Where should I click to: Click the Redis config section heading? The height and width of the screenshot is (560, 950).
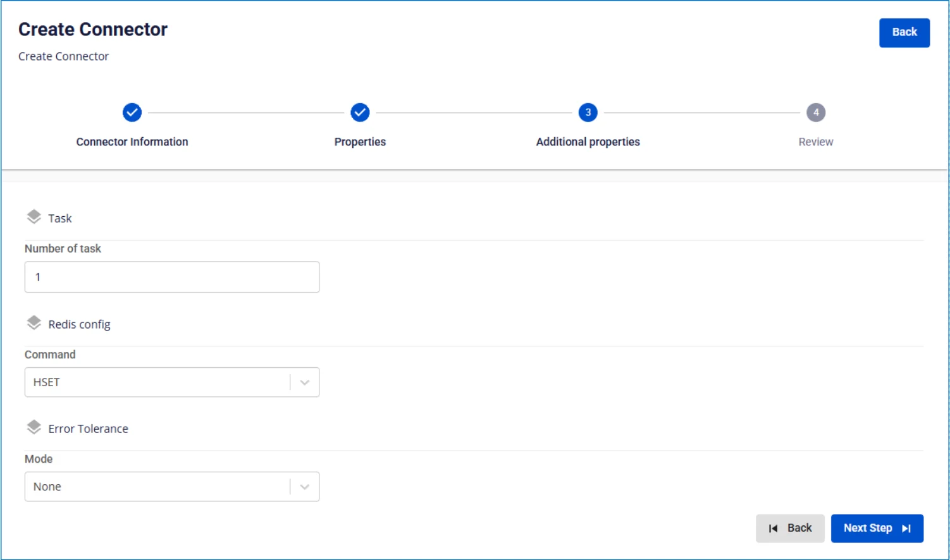click(79, 324)
